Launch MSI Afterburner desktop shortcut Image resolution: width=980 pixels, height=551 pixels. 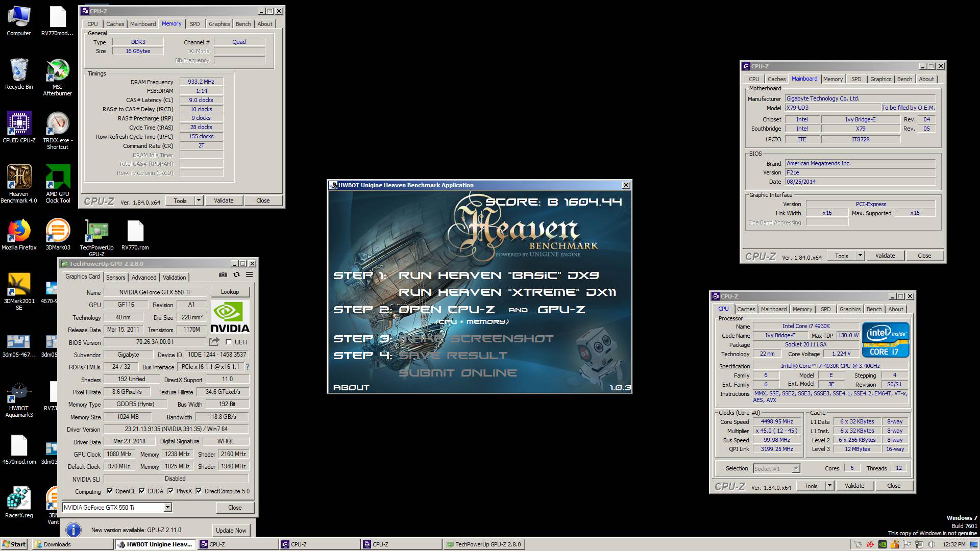pyautogui.click(x=58, y=78)
